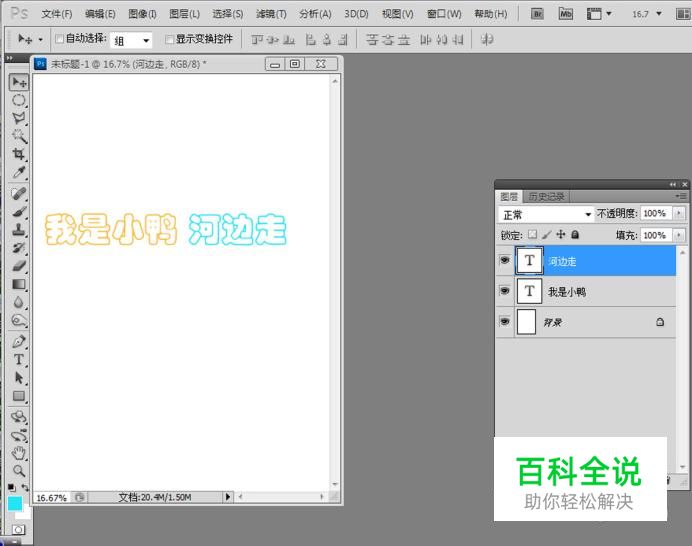The image size is (692, 546).
Task: Select the Magic Wand tool
Action: coord(19,136)
